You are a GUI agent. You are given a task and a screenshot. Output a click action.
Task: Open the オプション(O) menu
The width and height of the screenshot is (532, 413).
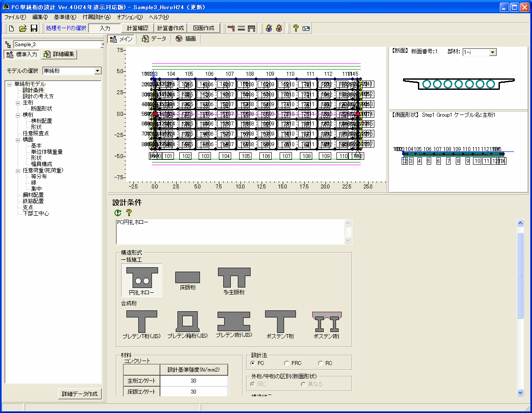130,17
